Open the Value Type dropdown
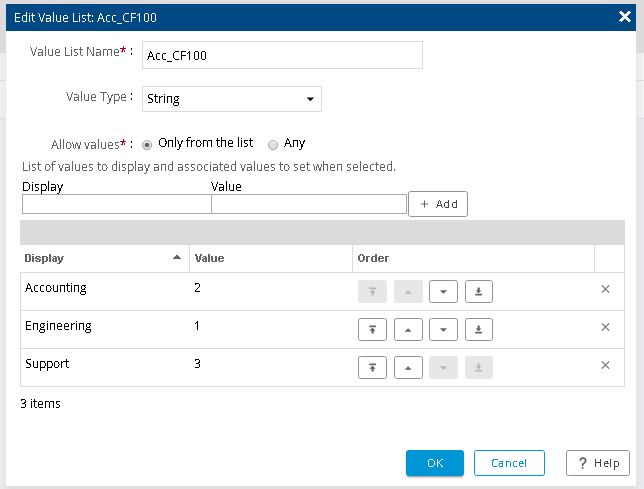This screenshot has width=644, height=489. coord(231,98)
